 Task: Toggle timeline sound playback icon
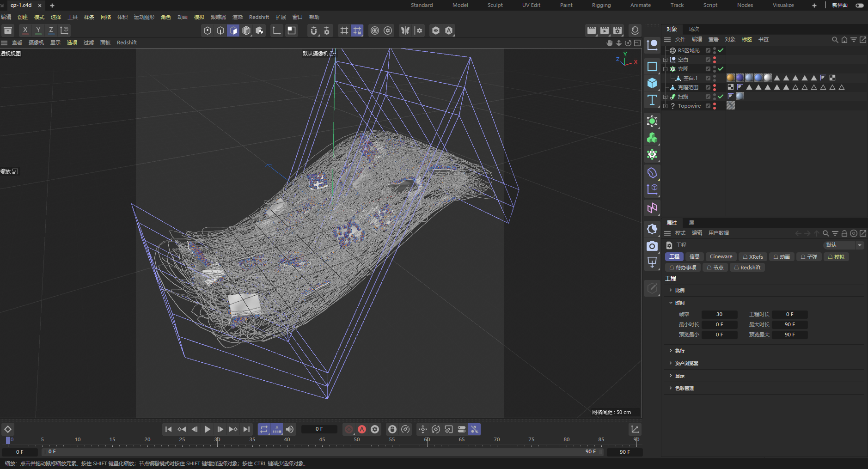(290, 429)
